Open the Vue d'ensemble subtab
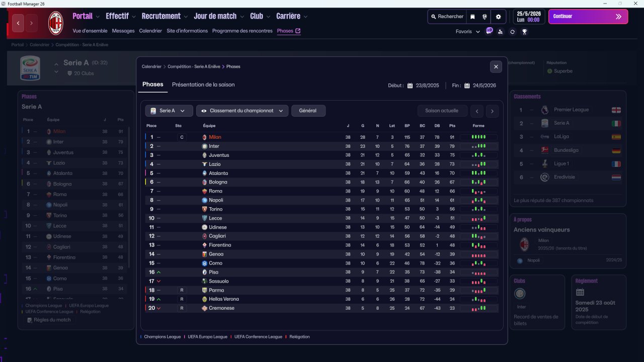The image size is (644, 362). tap(90, 31)
